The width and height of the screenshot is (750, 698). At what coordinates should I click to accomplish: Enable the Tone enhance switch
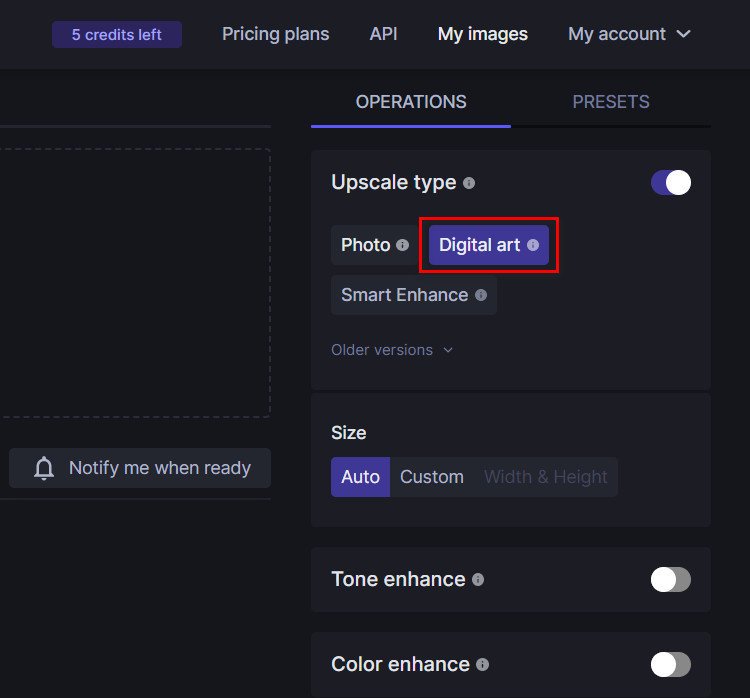[x=670, y=579]
